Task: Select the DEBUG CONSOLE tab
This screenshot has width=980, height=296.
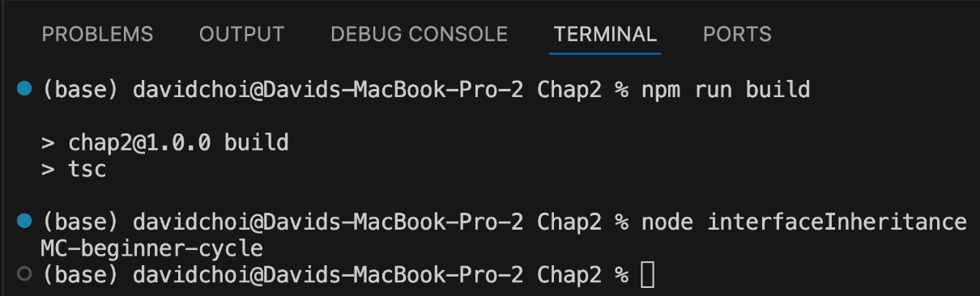Action: coord(420,35)
